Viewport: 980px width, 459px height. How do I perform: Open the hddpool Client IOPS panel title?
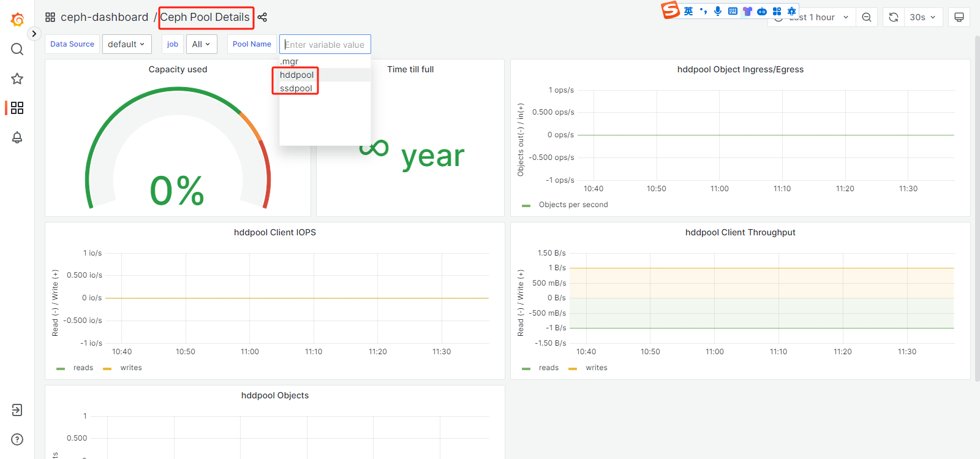(275, 232)
